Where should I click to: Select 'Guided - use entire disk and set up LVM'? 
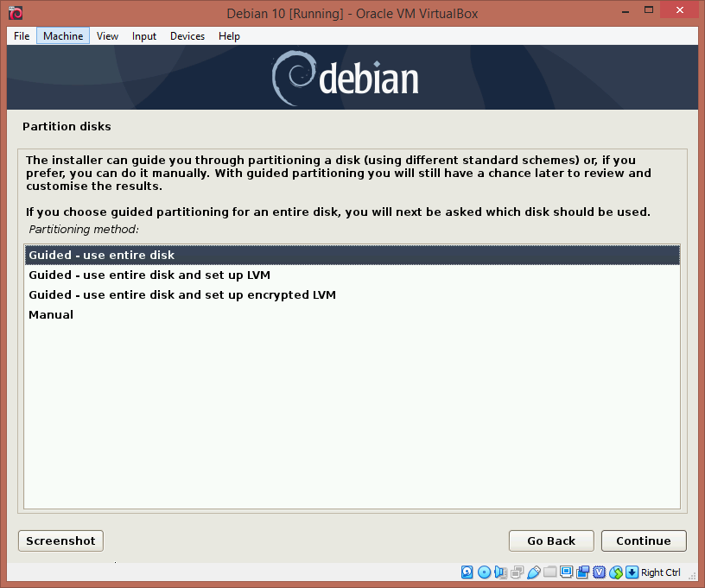[x=352, y=275]
